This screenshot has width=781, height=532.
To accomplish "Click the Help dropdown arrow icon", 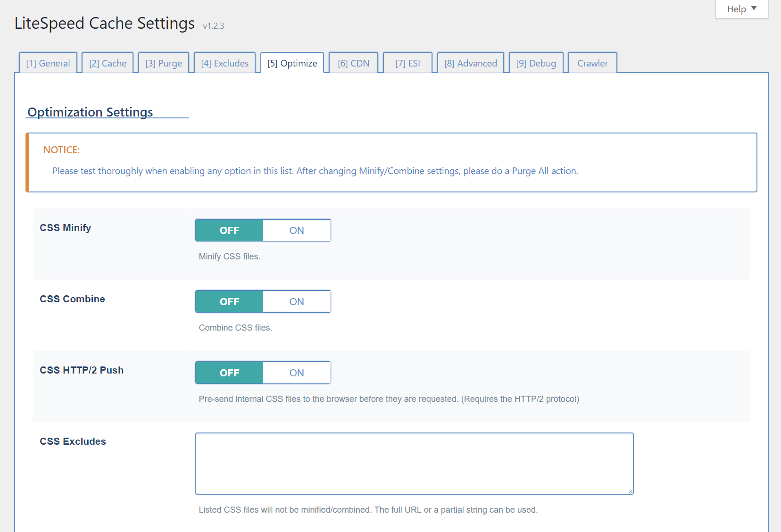I will point(754,8).
